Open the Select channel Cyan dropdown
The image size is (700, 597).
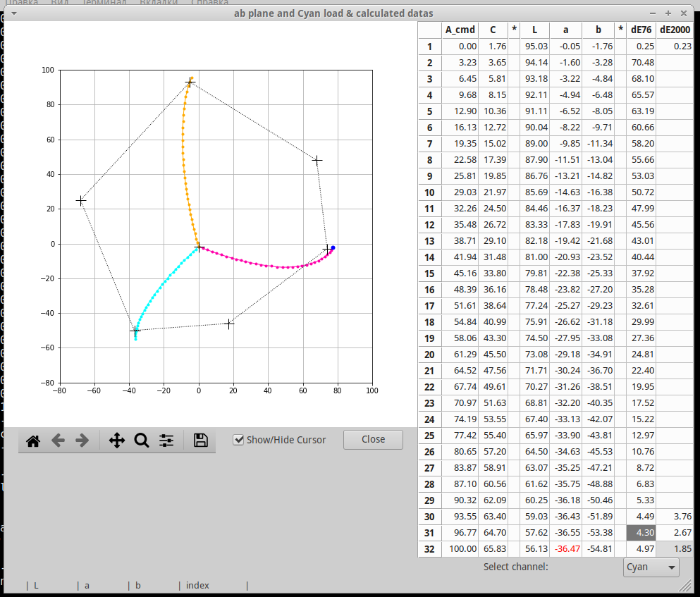(651, 567)
